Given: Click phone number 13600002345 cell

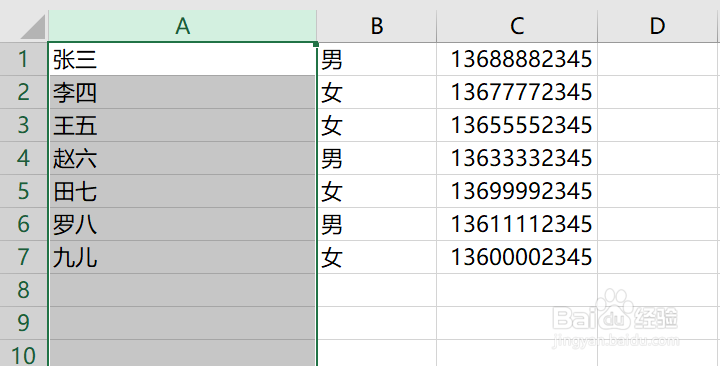Looking at the screenshot, I should point(517,257).
